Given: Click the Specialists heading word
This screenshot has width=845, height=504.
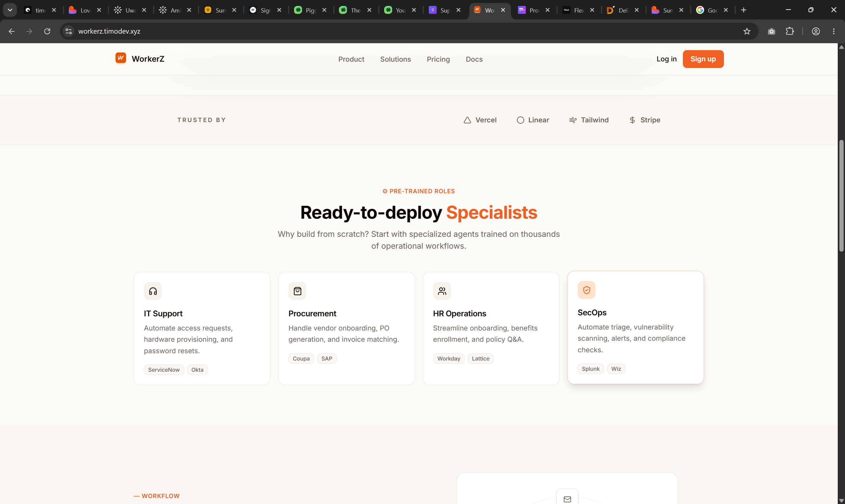Looking at the screenshot, I should tap(491, 213).
